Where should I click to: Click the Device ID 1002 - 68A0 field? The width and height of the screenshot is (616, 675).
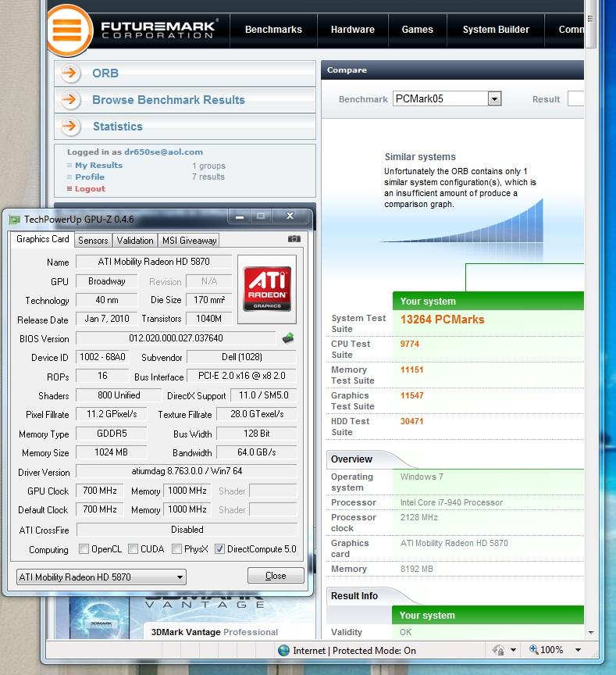[102, 357]
